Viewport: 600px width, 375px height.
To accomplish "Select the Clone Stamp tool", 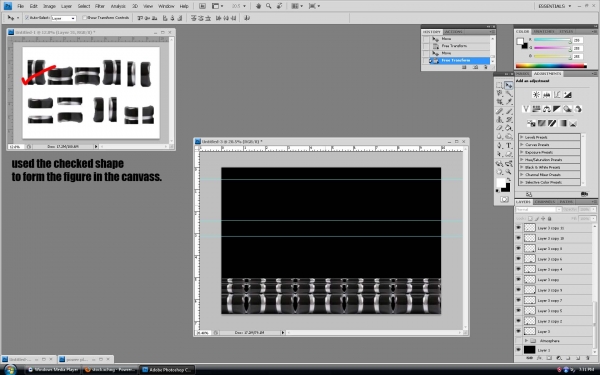I will pos(499,119).
